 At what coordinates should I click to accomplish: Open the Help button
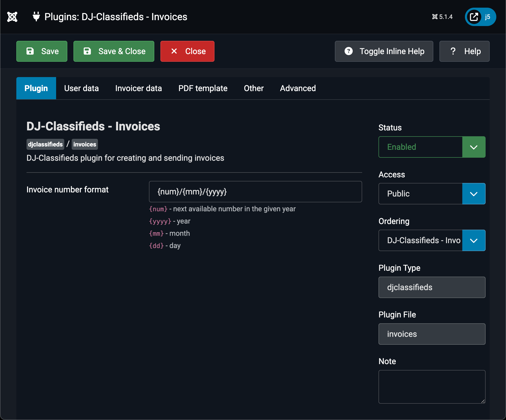(464, 51)
